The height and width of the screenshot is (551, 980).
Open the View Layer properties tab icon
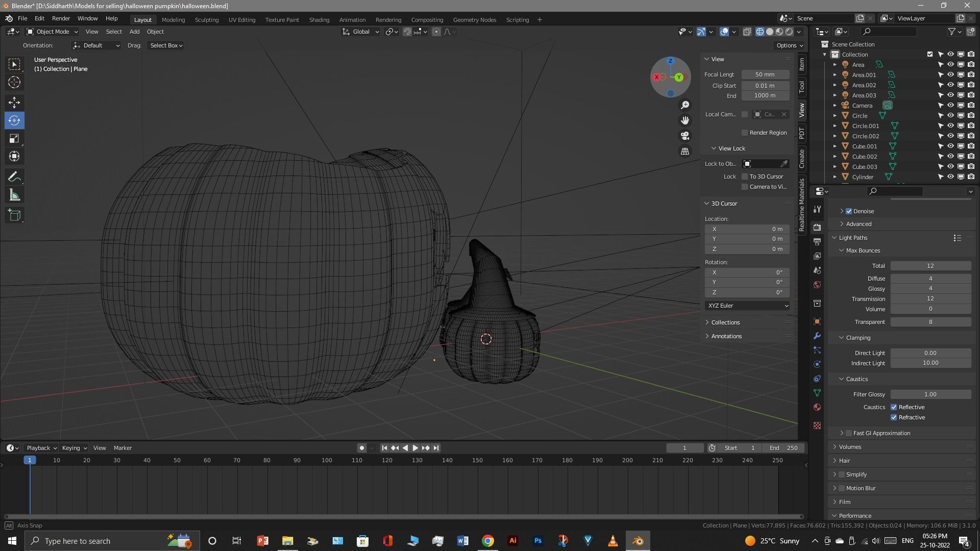click(x=817, y=256)
